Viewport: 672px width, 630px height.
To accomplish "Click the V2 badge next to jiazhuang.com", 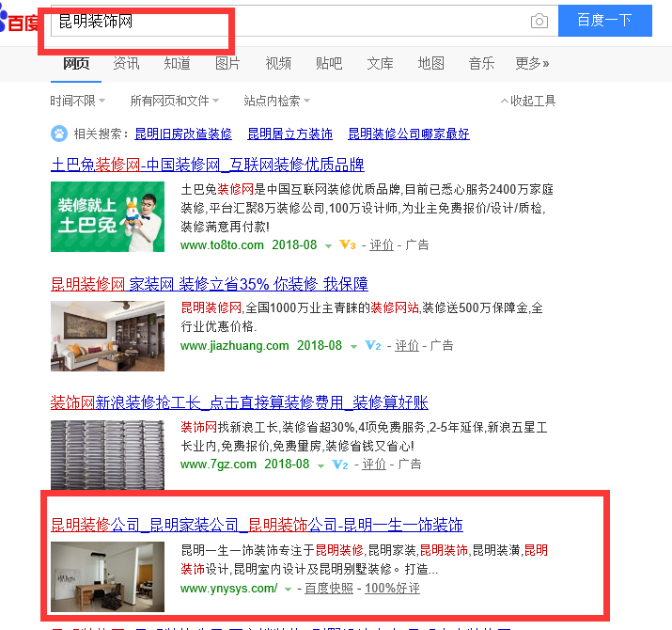I will (x=372, y=345).
